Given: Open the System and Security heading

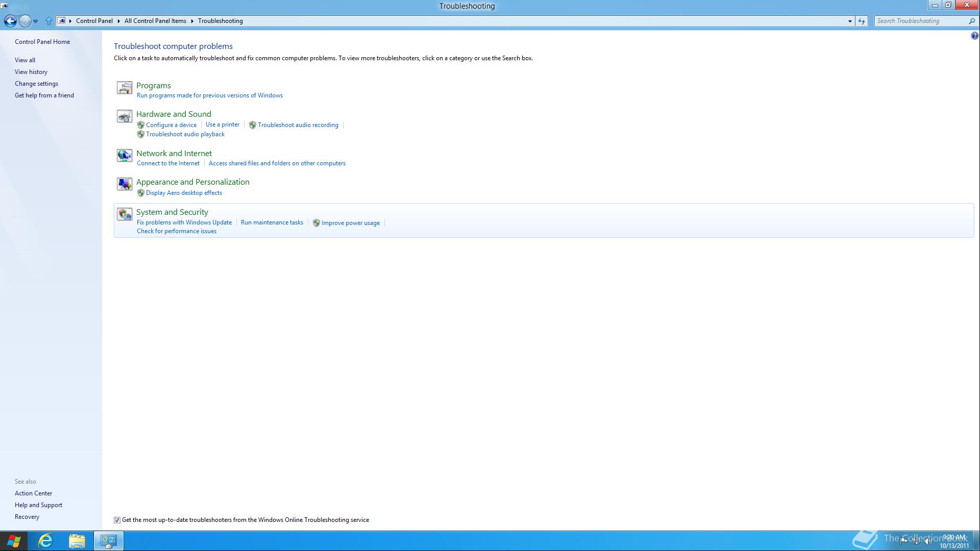Looking at the screenshot, I should pos(172,212).
